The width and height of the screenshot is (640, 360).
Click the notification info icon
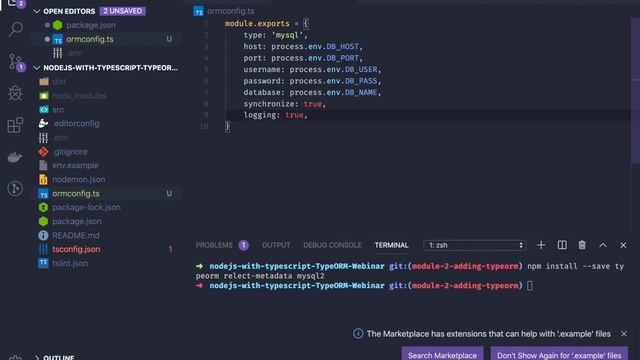click(x=358, y=333)
